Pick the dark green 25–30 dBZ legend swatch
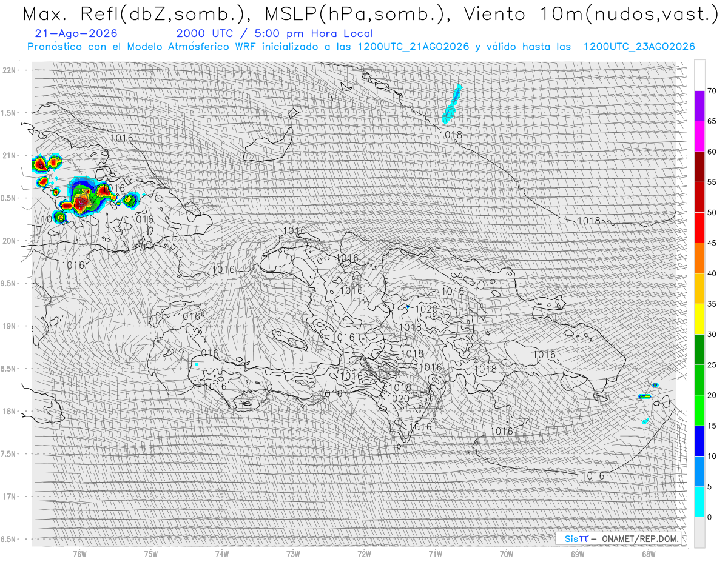 (x=699, y=349)
